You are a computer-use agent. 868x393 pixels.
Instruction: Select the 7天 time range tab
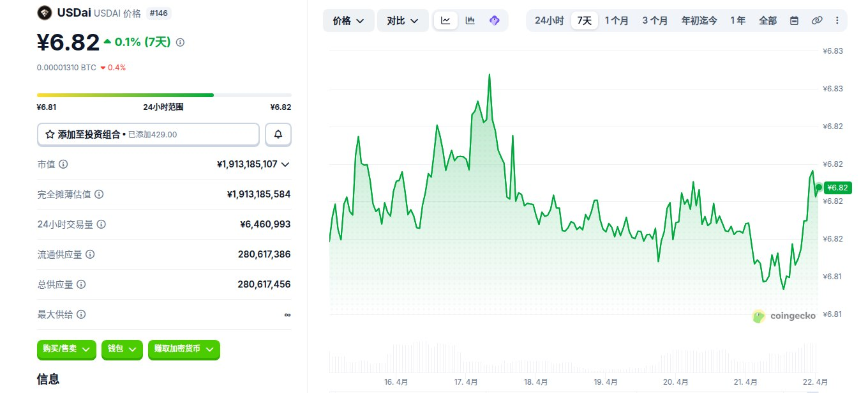[x=584, y=20]
